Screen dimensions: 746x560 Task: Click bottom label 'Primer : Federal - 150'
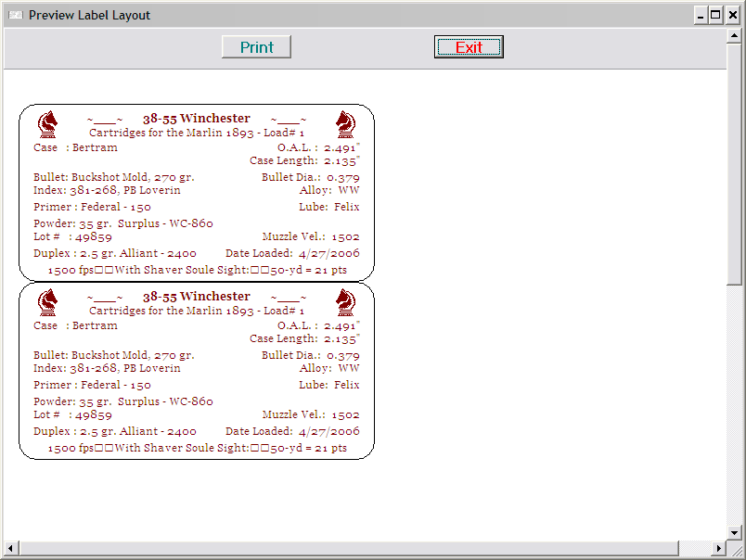(92, 385)
